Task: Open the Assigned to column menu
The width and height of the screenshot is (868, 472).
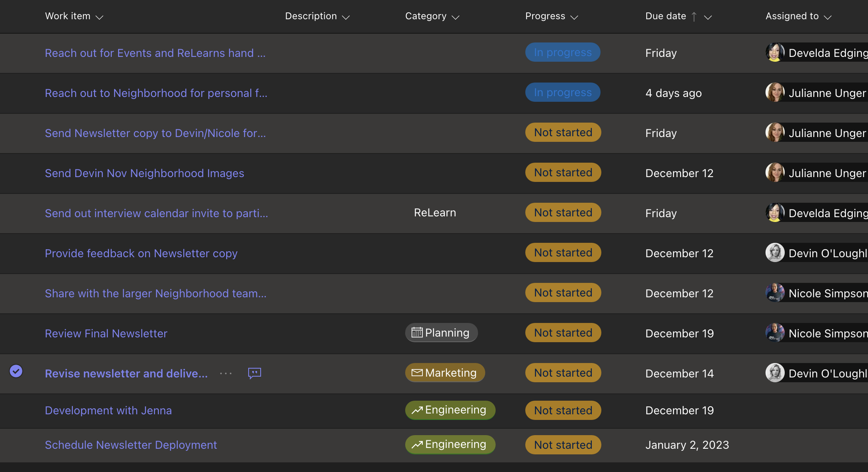Action: (x=828, y=17)
